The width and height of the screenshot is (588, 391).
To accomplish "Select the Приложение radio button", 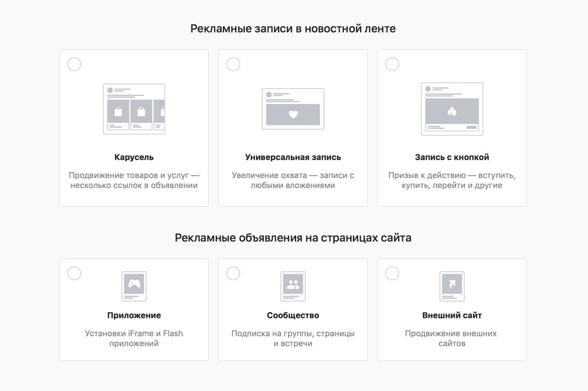I will pyautogui.click(x=74, y=274).
